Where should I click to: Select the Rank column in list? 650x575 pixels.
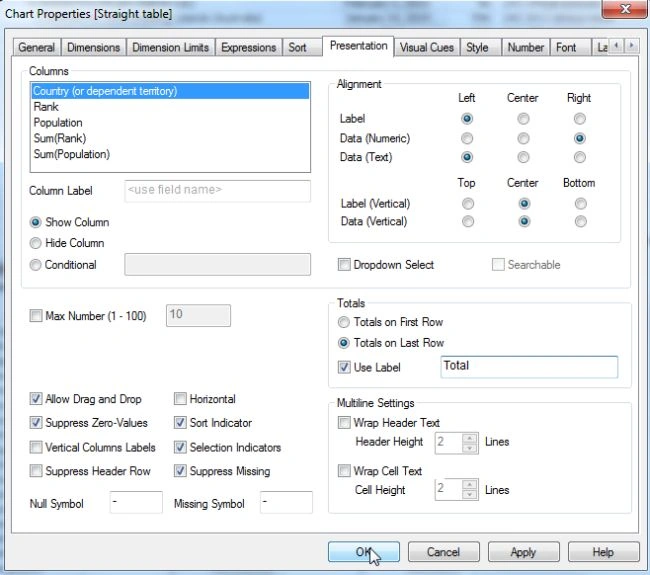pos(170,107)
